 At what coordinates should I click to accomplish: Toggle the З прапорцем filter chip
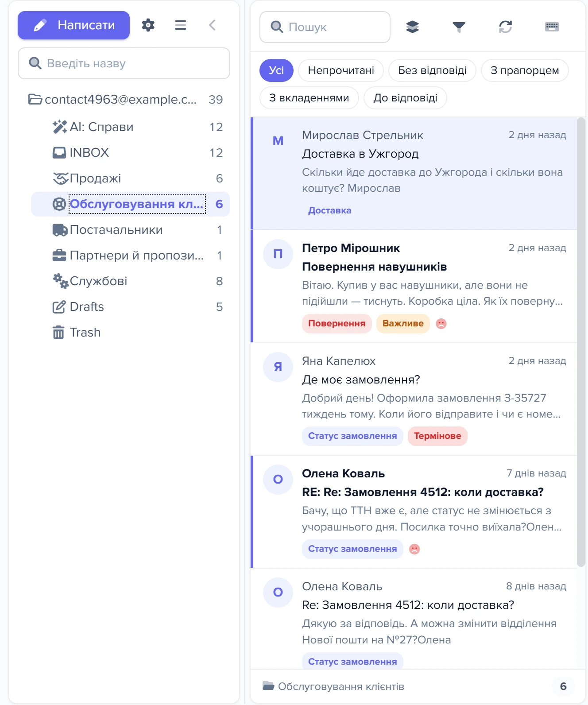click(x=525, y=70)
